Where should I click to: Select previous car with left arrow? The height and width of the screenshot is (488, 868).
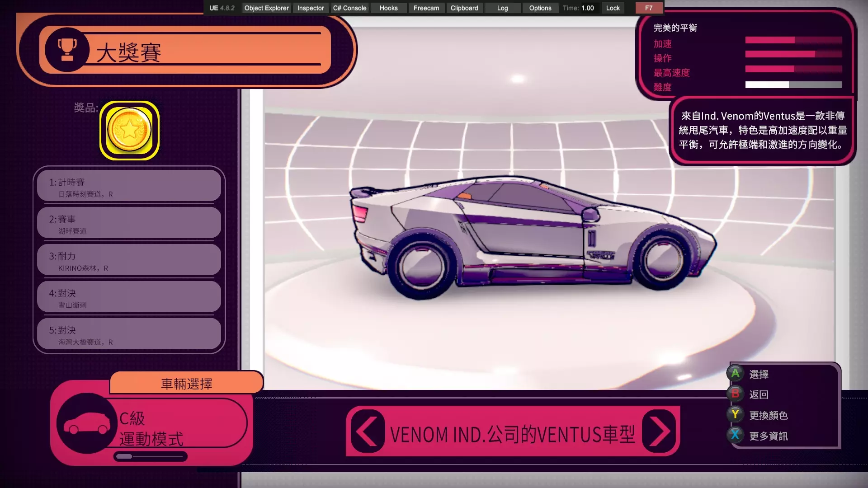(367, 432)
